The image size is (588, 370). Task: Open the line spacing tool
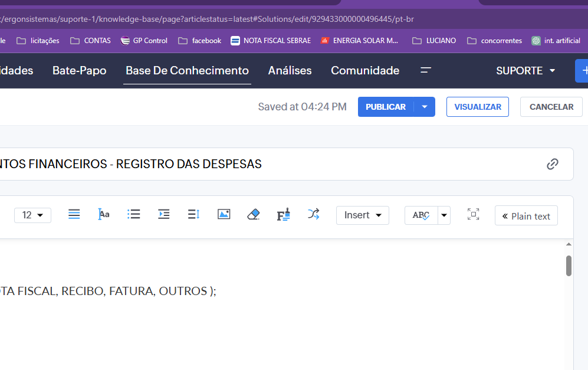pos(193,215)
